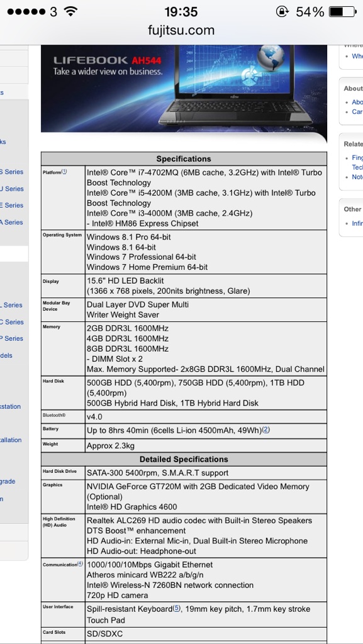
Task: Open footnote 2 after battery 49Wh
Action: click(266, 430)
